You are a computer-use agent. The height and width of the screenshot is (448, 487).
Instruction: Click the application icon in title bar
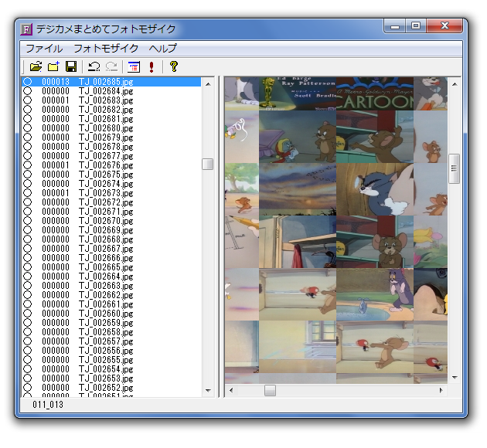pyautogui.click(x=26, y=29)
